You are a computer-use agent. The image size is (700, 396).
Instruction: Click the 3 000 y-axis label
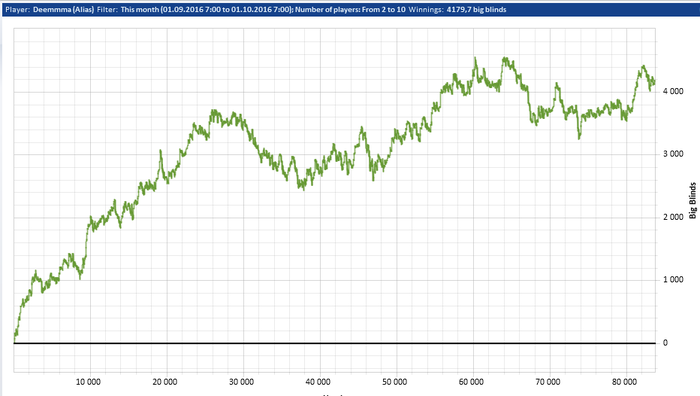pyautogui.click(x=673, y=154)
